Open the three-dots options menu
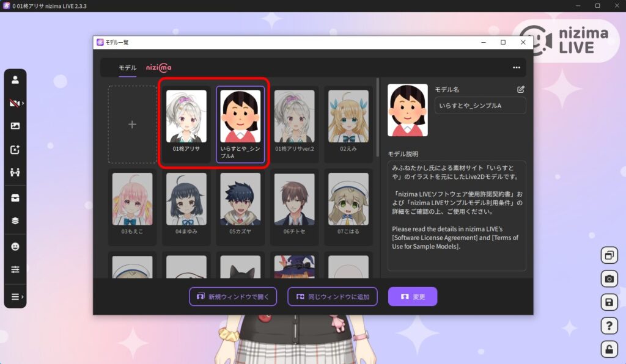Screen dimensions: 626x364 tap(516, 68)
